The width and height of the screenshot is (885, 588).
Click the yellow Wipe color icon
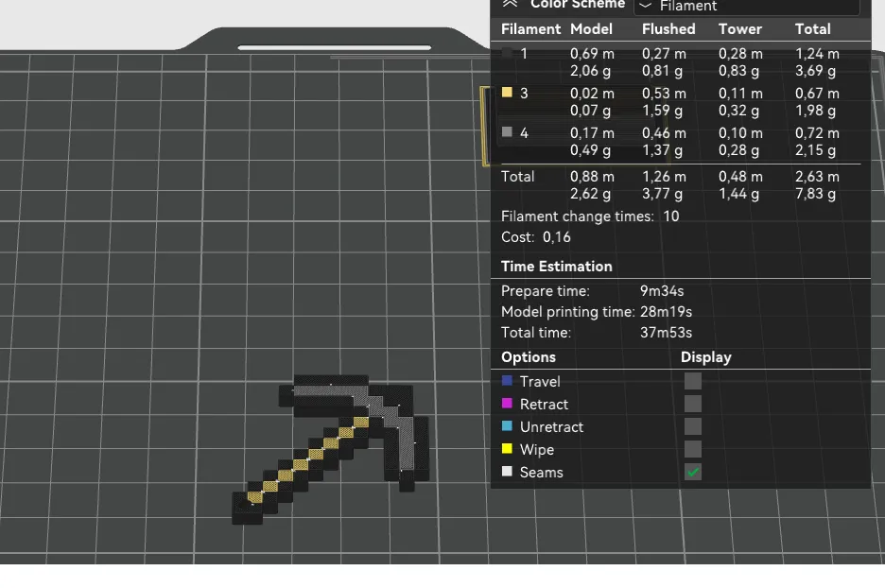507,449
